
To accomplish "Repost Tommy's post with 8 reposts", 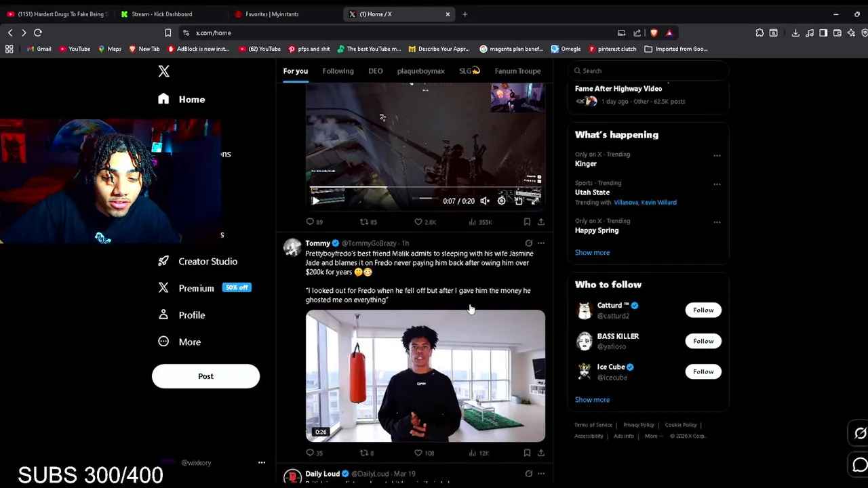I will 366,453.
